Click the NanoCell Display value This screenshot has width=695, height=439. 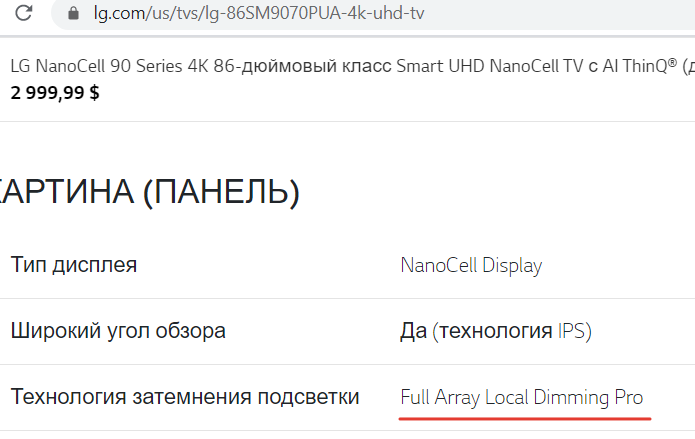click(471, 265)
